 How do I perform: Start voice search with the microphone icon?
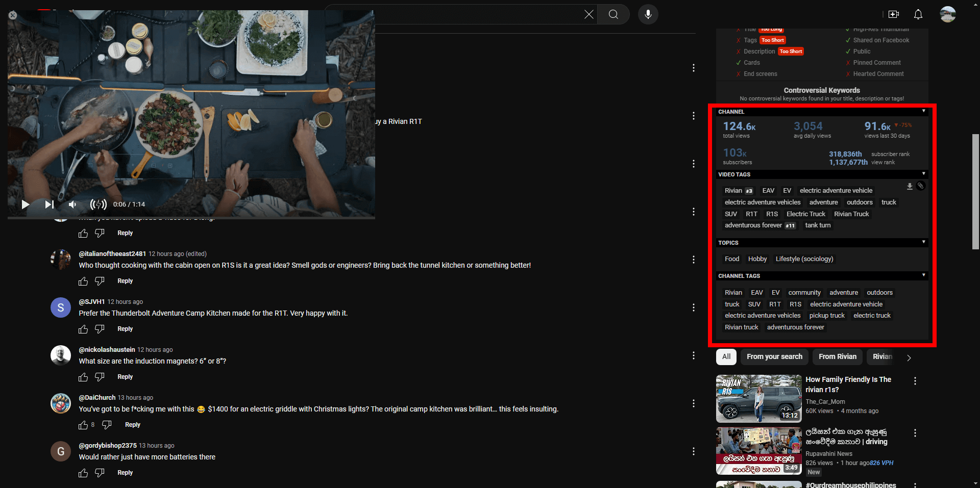648,14
